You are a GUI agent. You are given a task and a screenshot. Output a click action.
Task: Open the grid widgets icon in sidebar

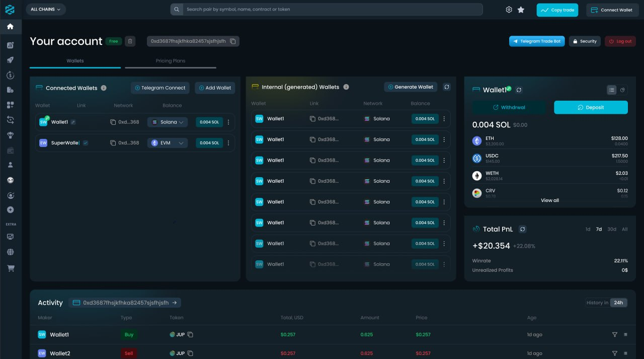click(x=10, y=105)
